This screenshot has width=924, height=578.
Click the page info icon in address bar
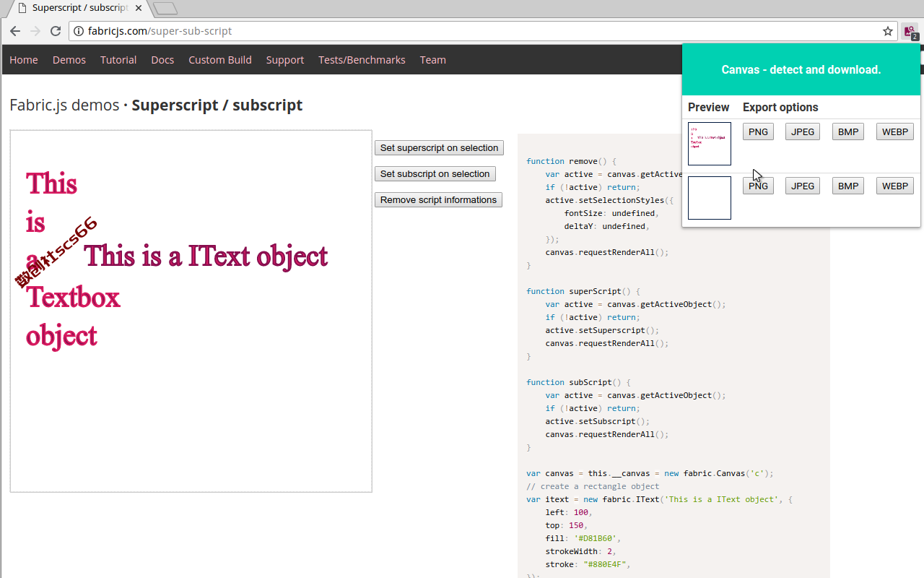[x=79, y=31]
